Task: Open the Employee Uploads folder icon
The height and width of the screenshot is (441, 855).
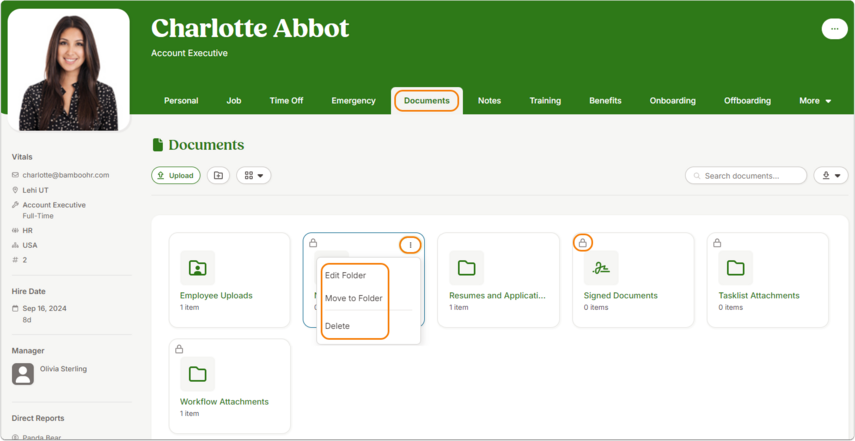Action: coord(197,268)
